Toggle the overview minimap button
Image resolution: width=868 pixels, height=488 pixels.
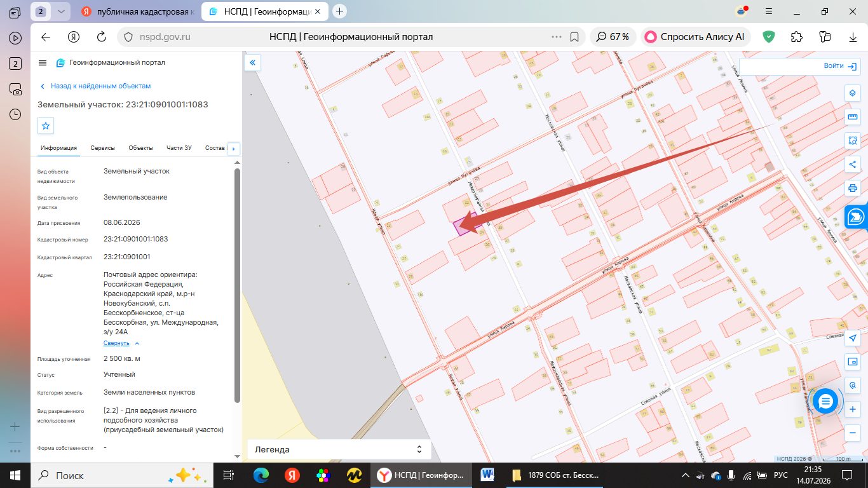click(853, 362)
